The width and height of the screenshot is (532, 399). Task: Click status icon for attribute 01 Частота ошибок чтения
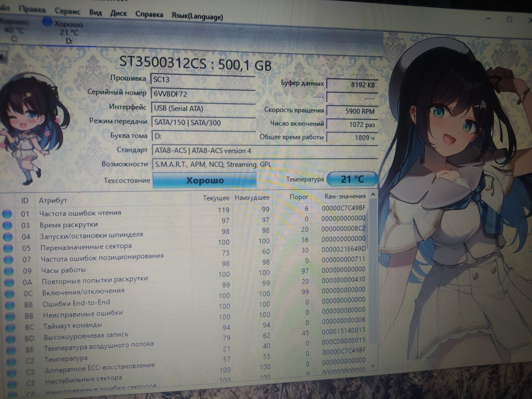click(x=7, y=214)
